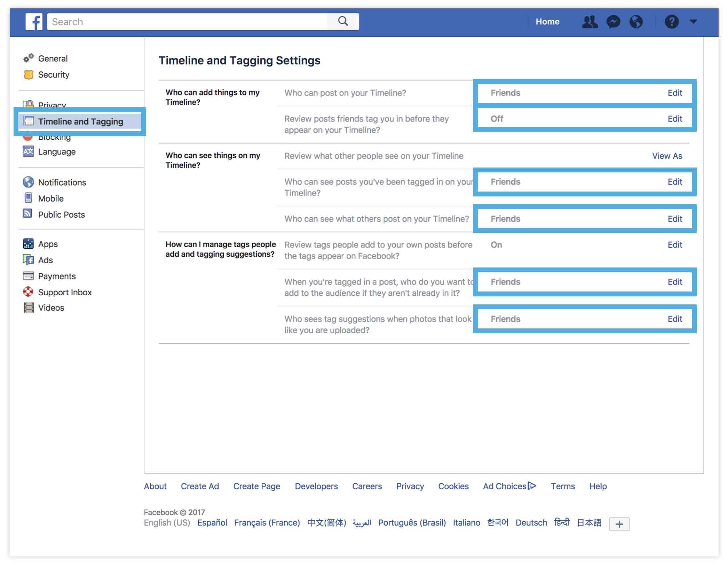
Task: Expand tag suggestions photo upload setting
Action: click(675, 319)
